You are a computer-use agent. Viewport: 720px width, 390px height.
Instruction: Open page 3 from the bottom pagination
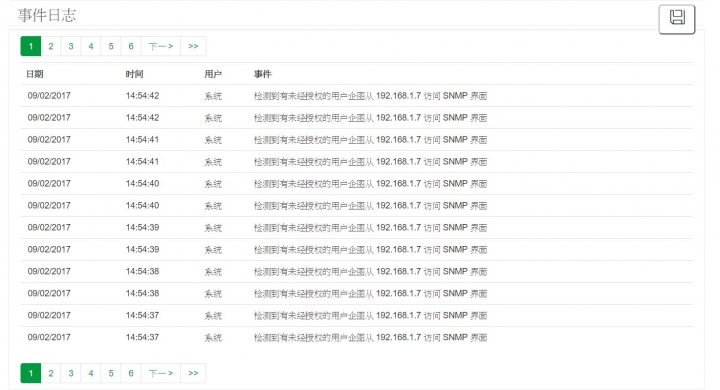pyautogui.click(x=71, y=373)
